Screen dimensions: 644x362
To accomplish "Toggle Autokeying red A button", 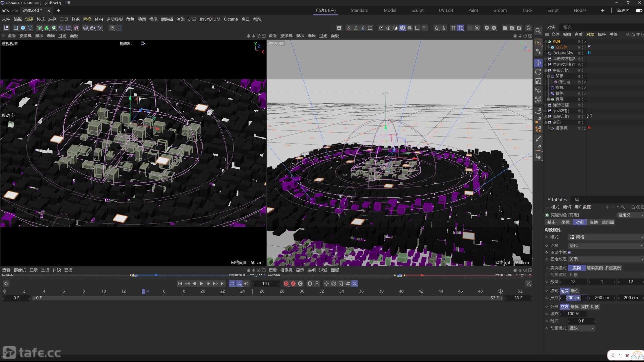I will 293,284.
